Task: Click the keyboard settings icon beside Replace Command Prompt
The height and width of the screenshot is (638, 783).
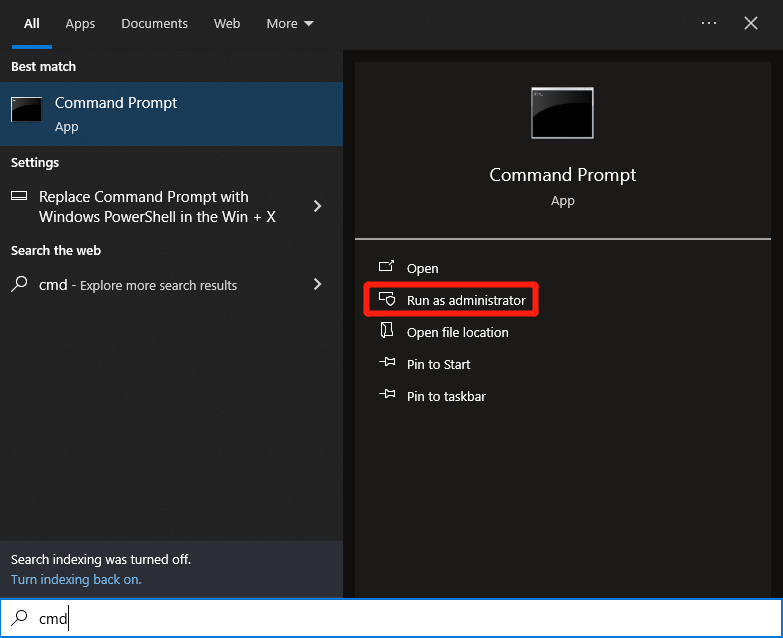Action: tap(19, 195)
